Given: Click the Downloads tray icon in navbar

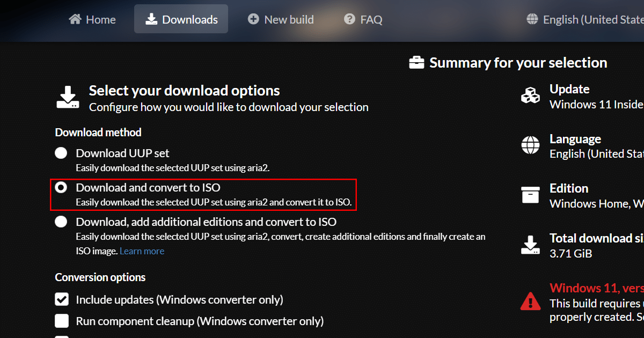Looking at the screenshot, I should pyautogui.click(x=151, y=19).
